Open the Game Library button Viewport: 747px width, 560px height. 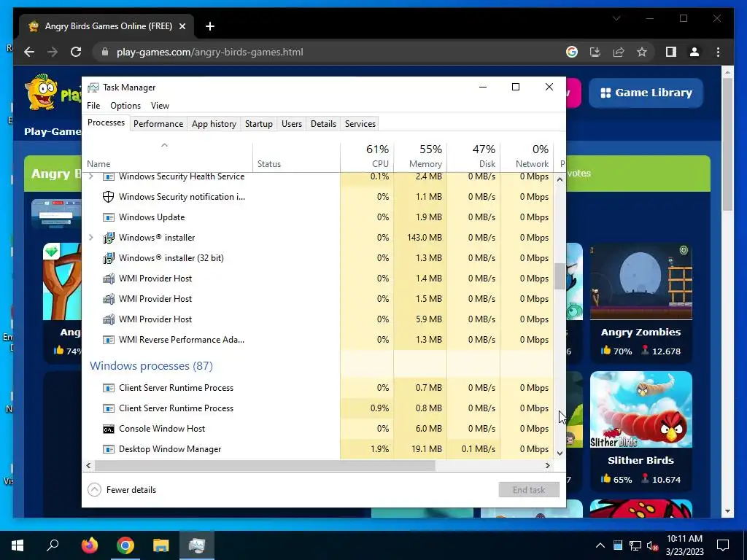click(646, 93)
